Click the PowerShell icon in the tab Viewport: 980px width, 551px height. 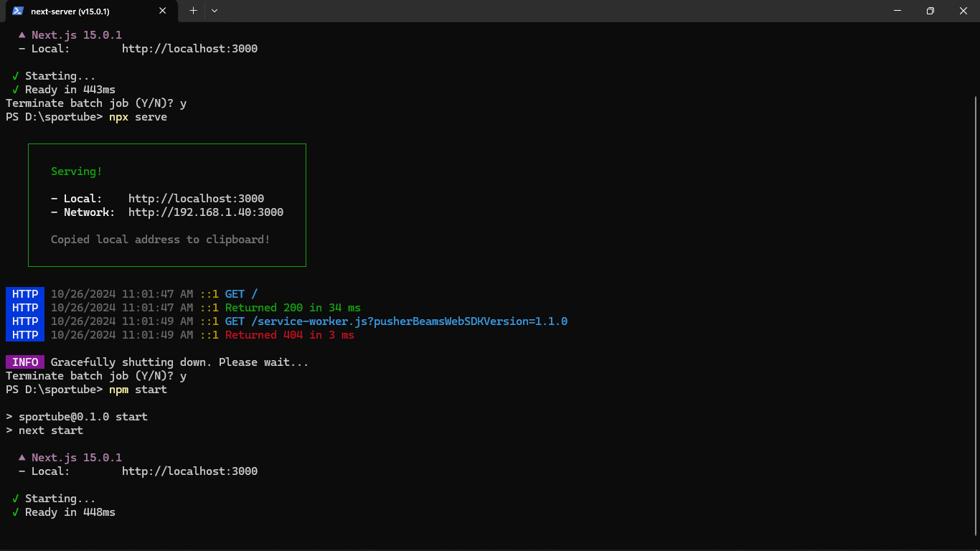pyautogui.click(x=17, y=11)
